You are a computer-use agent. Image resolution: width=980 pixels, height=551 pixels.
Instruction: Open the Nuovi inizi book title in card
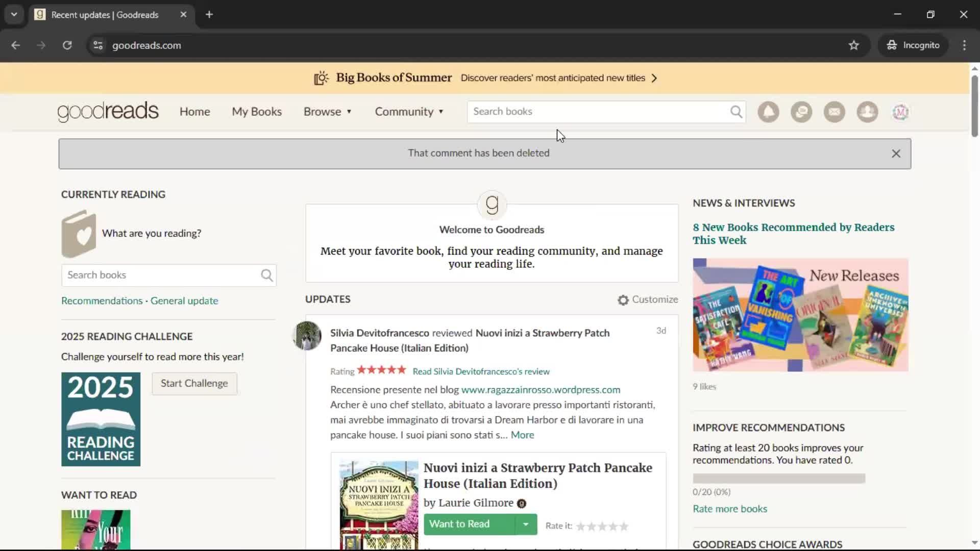click(537, 476)
